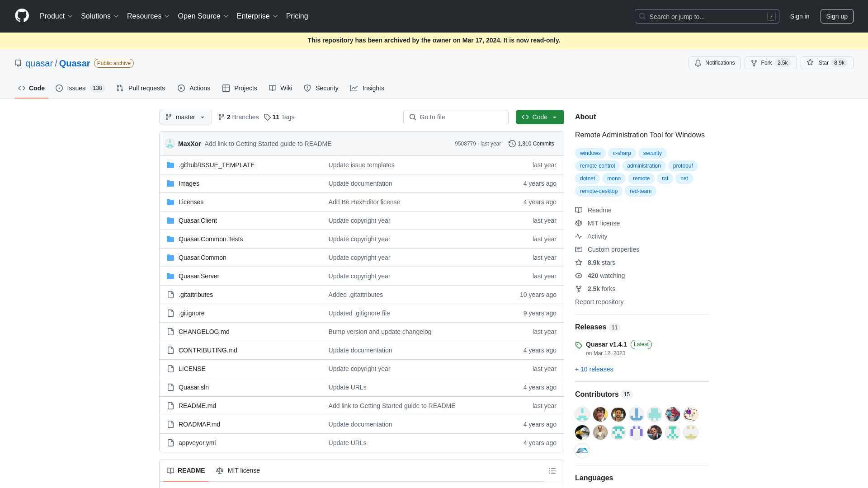Expand the Enterprise menu
868x488 pixels.
pyautogui.click(x=257, y=16)
